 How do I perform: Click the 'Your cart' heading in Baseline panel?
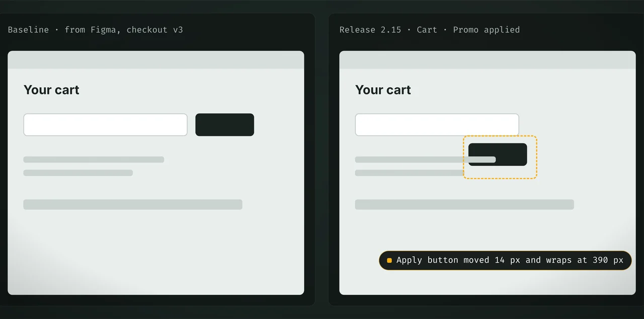[x=51, y=90]
